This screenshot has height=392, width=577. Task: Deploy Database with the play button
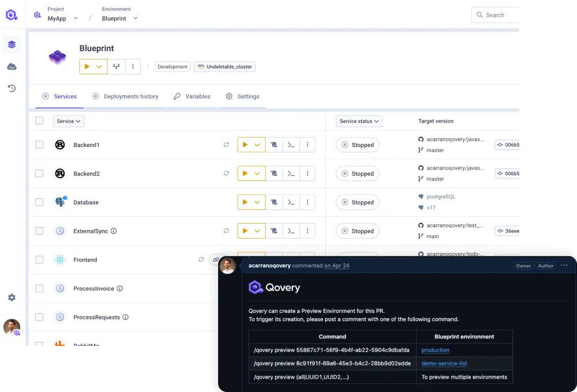pos(245,202)
